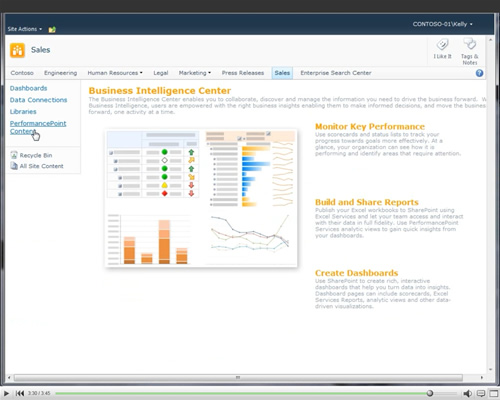Expand Human Resources navigation dropdown
This screenshot has height=400, width=500.
tap(115, 73)
